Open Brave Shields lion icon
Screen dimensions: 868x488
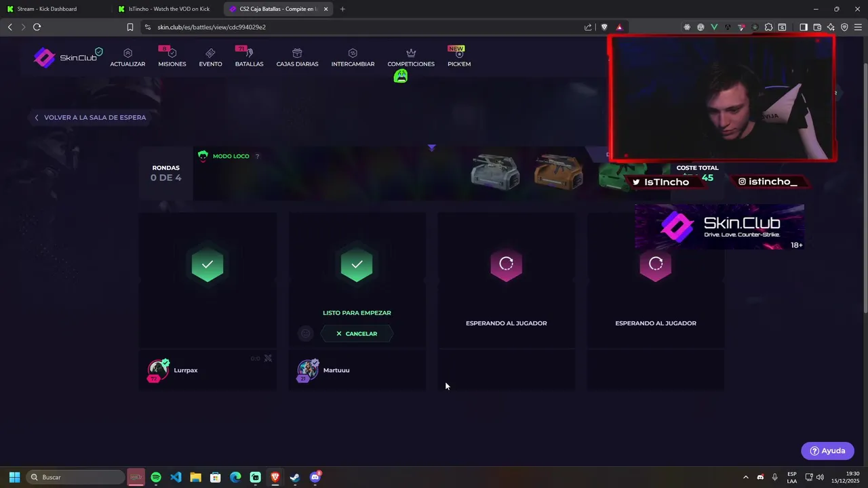[x=604, y=27]
